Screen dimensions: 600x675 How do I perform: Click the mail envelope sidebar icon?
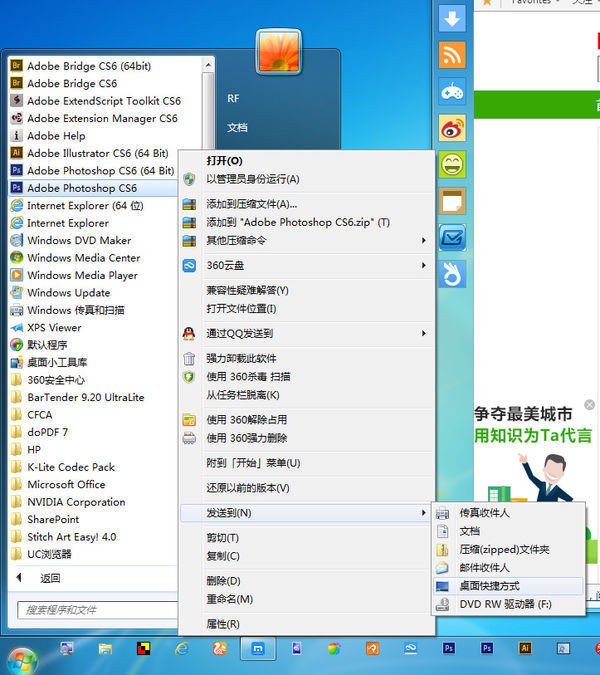coord(452,238)
